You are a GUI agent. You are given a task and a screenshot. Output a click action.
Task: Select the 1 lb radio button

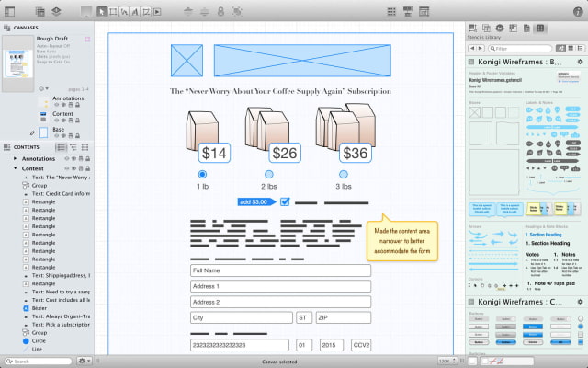(x=202, y=174)
